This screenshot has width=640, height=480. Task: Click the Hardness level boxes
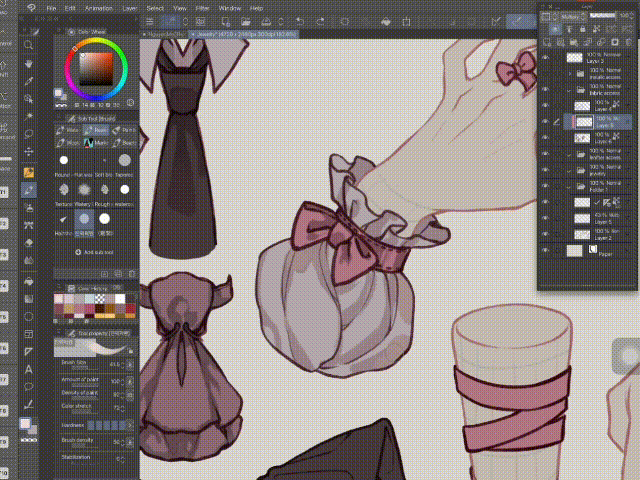pyautogui.click(x=107, y=425)
